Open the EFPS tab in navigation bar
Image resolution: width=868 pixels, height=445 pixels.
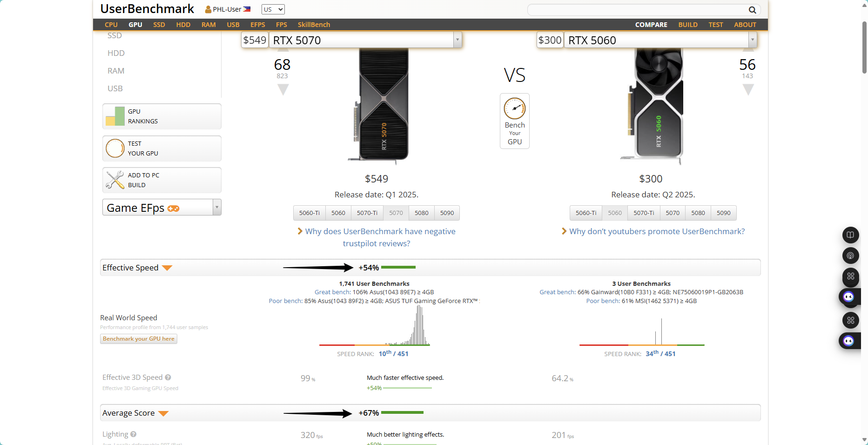coord(258,25)
